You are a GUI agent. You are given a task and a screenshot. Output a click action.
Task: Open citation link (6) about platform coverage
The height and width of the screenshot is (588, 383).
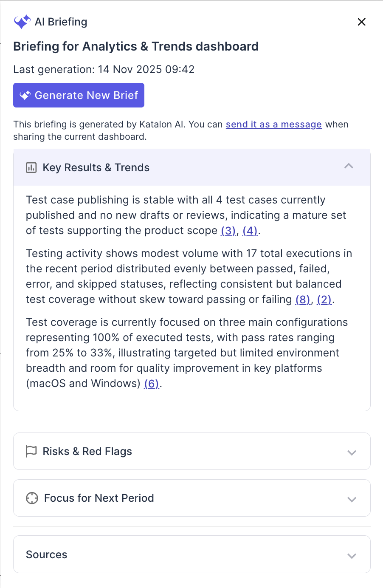(152, 383)
